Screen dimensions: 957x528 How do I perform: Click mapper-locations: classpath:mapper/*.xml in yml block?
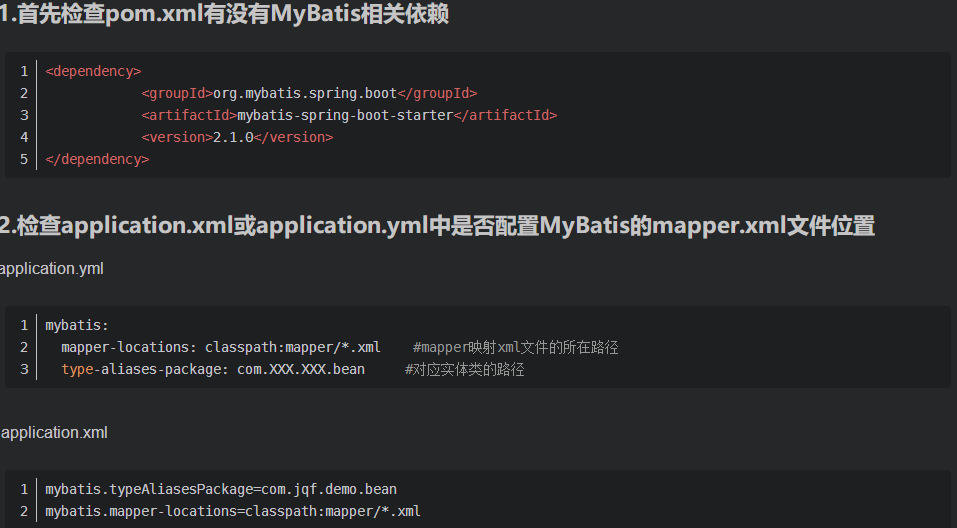[x=221, y=347]
